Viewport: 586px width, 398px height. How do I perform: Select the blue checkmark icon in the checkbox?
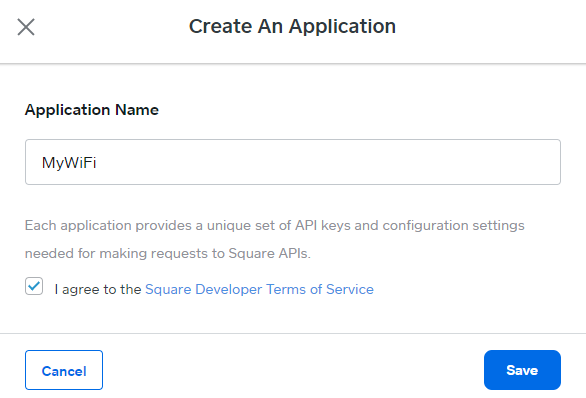click(x=34, y=286)
